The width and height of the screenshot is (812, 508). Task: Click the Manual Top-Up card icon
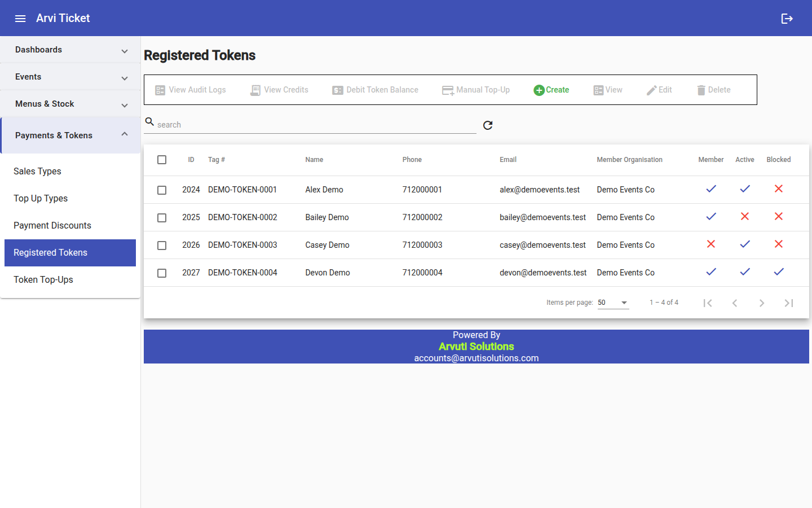pyautogui.click(x=448, y=90)
